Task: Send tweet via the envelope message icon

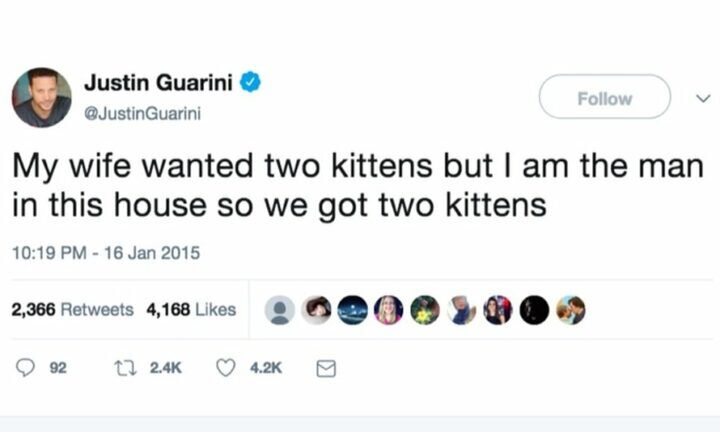Action: click(x=325, y=369)
